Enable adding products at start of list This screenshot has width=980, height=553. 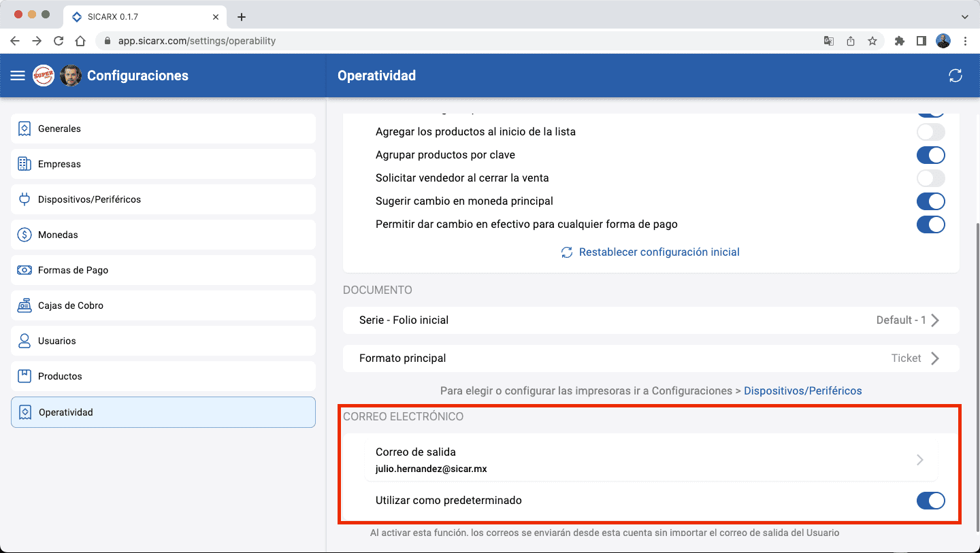tap(930, 132)
